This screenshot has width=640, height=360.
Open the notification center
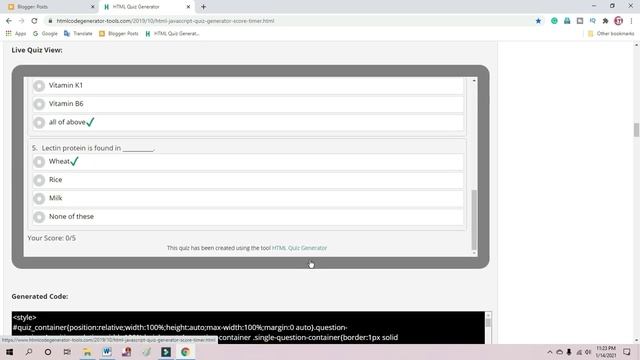click(x=627, y=352)
